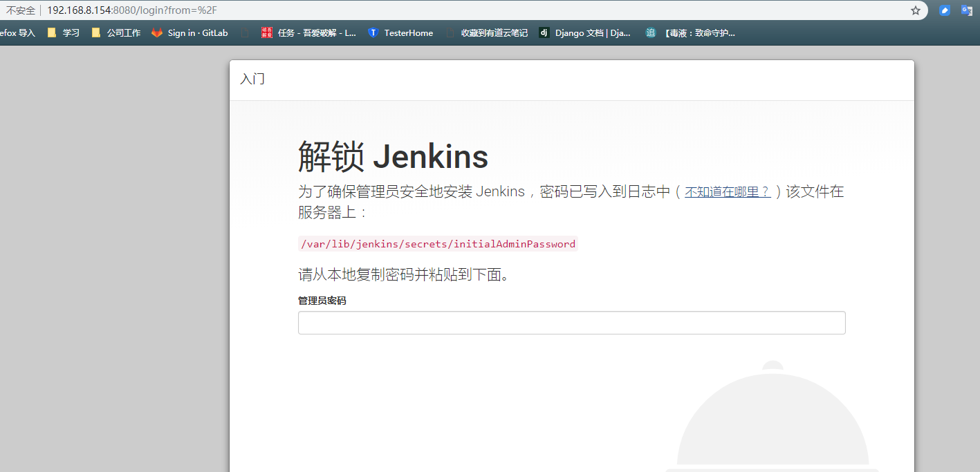Click the 不知道在哪里？ help link
Image resolution: width=980 pixels, height=472 pixels.
(728, 192)
